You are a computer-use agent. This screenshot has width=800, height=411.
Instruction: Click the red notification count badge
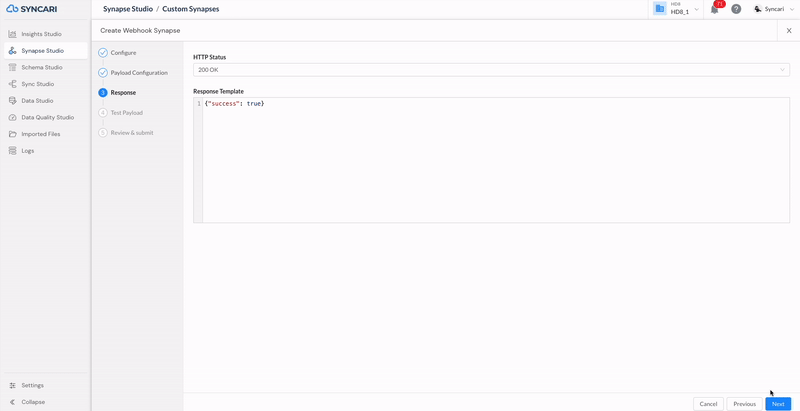pyautogui.click(x=719, y=4)
